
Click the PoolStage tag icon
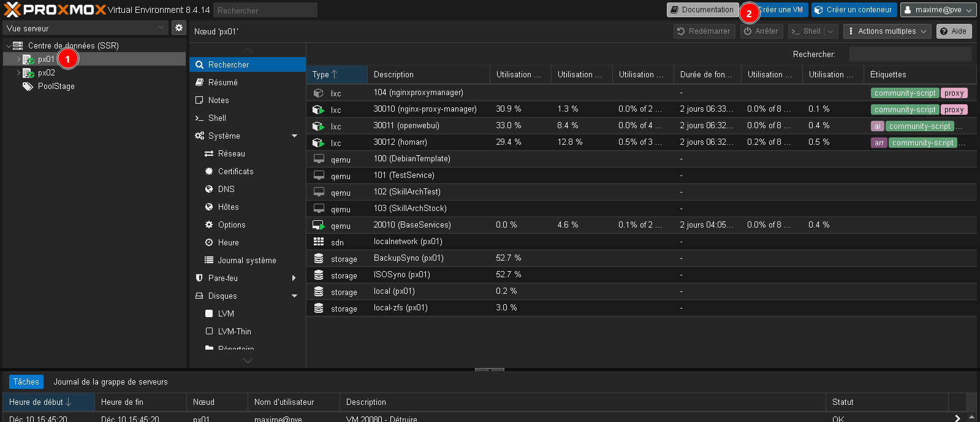point(28,86)
